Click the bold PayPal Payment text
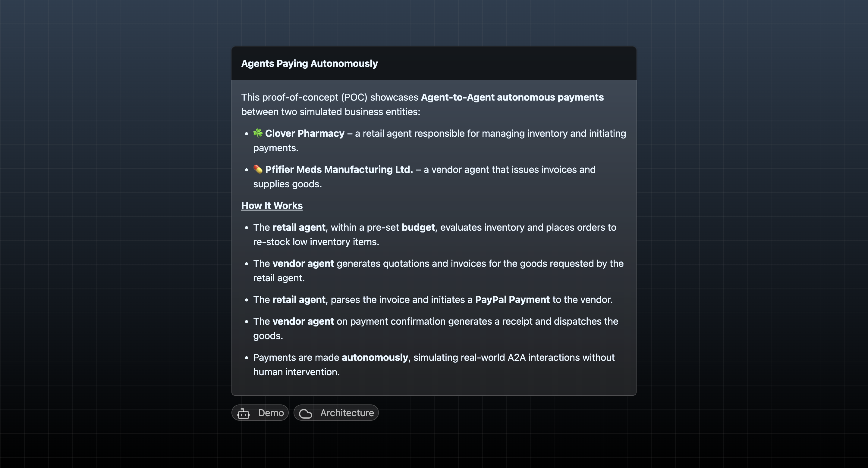 coord(512,300)
